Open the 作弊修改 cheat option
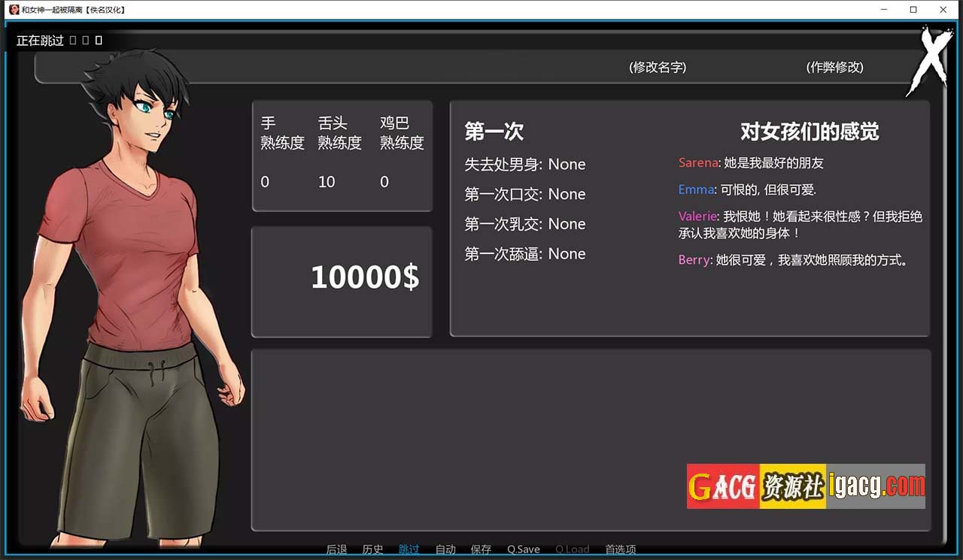 pos(834,68)
